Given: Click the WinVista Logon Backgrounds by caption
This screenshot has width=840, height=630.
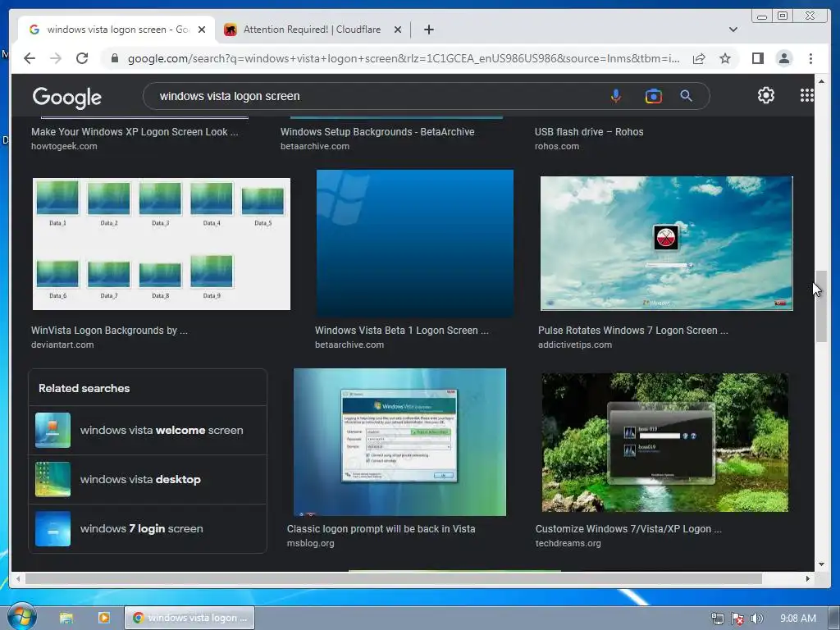Looking at the screenshot, I should (x=109, y=331).
